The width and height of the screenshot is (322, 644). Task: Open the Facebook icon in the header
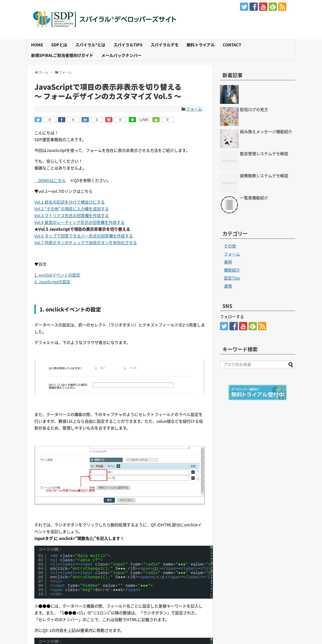(x=254, y=7)
